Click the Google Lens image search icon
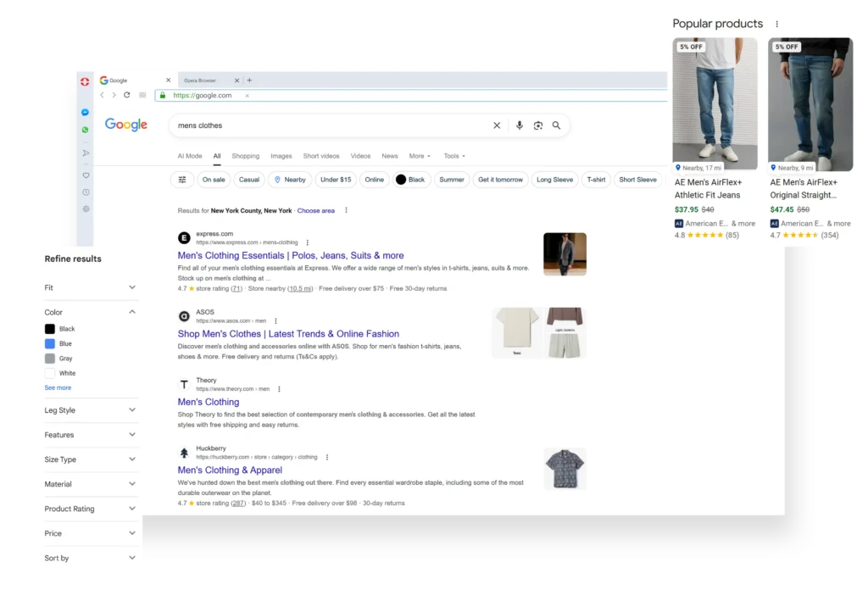Viewport: 868px width, 590px height. 538,125
